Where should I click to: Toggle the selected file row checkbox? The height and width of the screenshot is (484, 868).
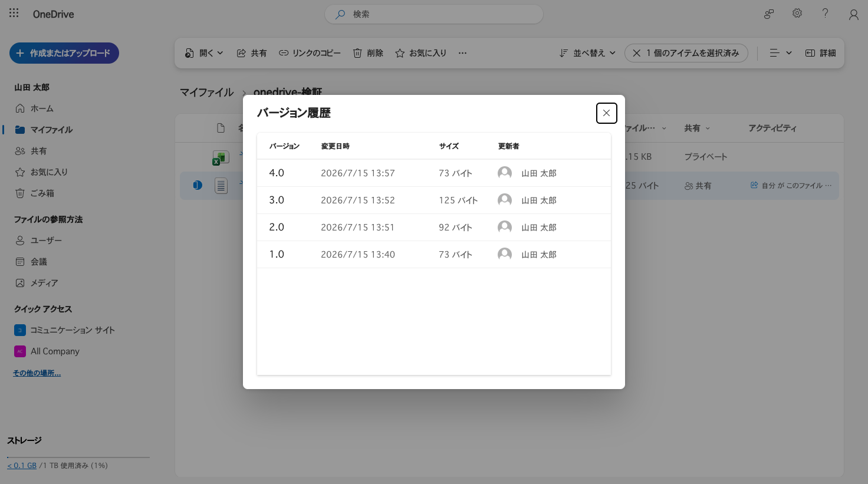(198, 185)
